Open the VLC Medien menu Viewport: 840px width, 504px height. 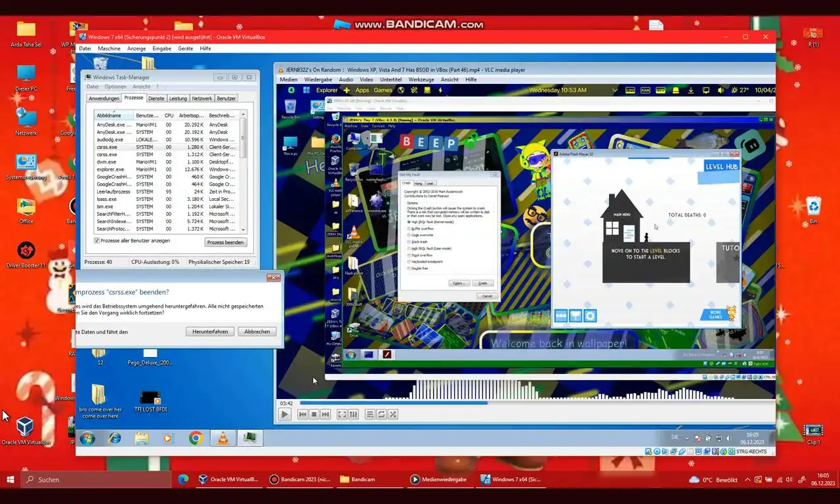coord(289,79)
